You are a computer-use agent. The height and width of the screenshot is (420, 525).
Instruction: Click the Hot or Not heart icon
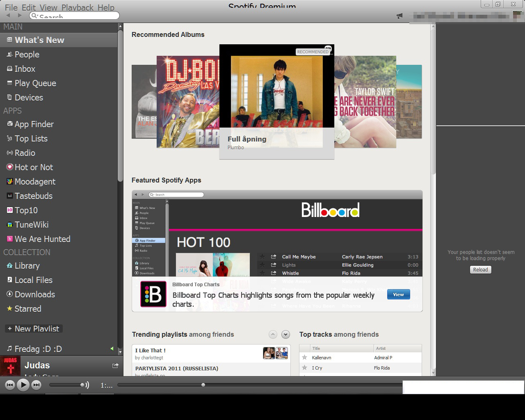pyautogui.click(x=10, y=167)
